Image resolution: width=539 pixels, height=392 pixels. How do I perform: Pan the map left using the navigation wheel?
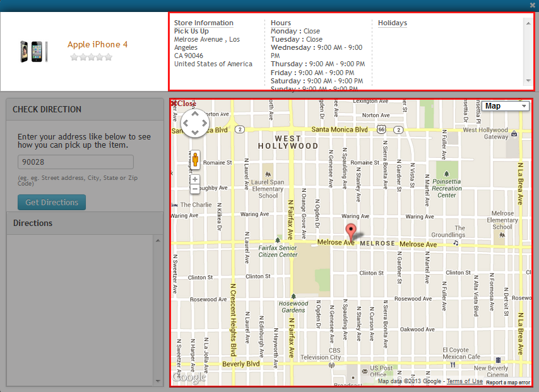186,123
